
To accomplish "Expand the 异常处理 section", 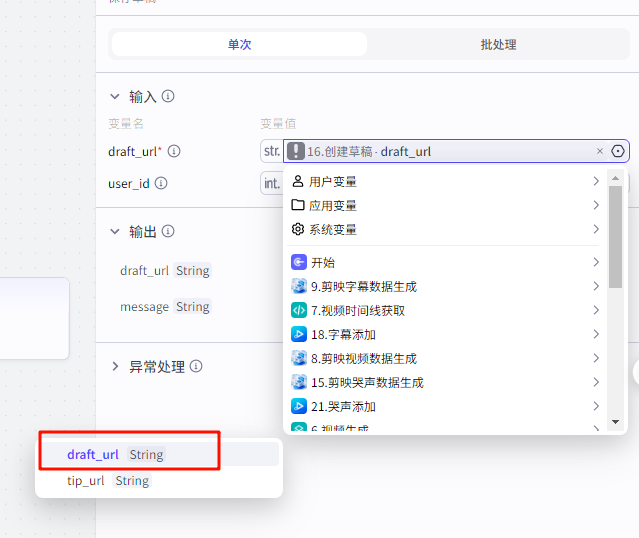I will (x=114, y=367).
